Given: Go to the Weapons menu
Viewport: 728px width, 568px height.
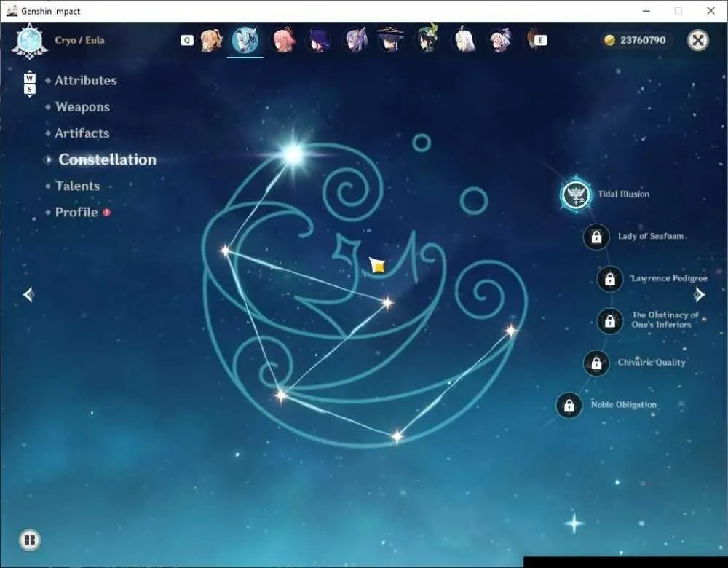Looking at the screenshot, I should pyautogui.click(x=83, y=107).
